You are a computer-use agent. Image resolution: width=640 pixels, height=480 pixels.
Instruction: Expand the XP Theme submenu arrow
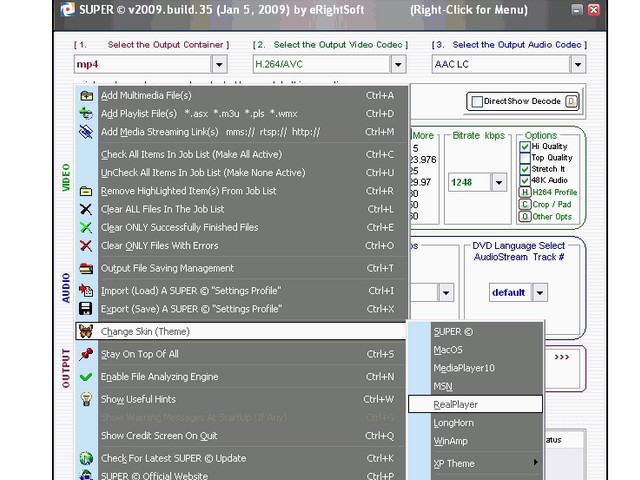(x=536, y=462)
